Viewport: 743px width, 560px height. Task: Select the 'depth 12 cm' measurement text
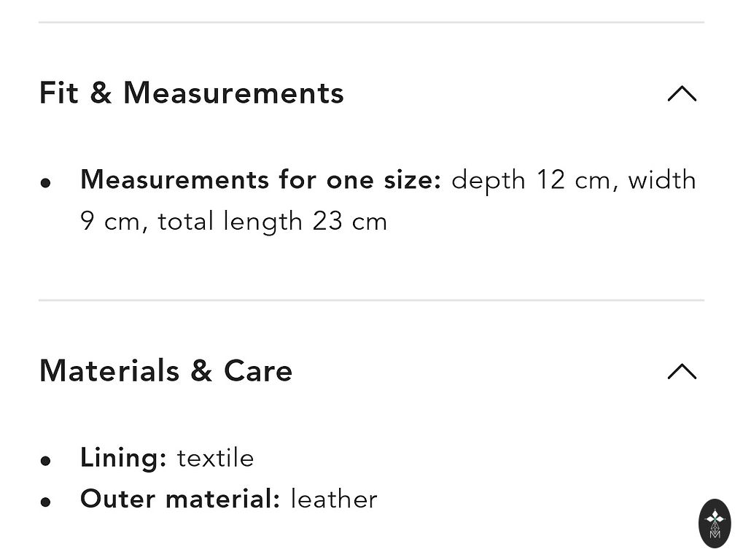click(530, 180)
